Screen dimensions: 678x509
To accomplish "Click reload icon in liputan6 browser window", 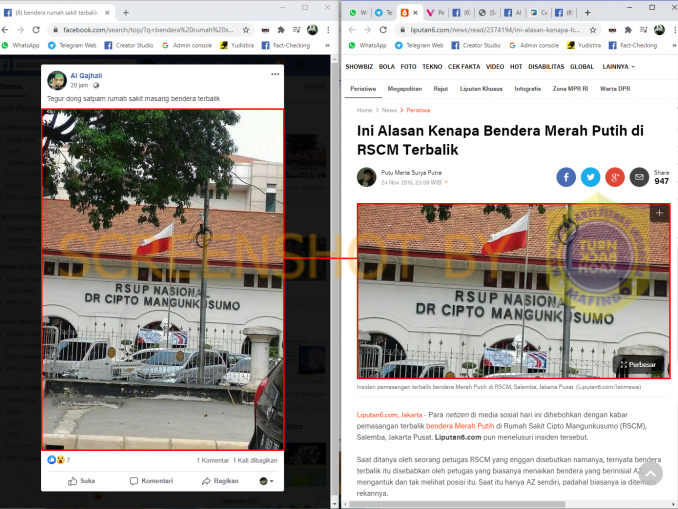I will click(x=383, y=30).
